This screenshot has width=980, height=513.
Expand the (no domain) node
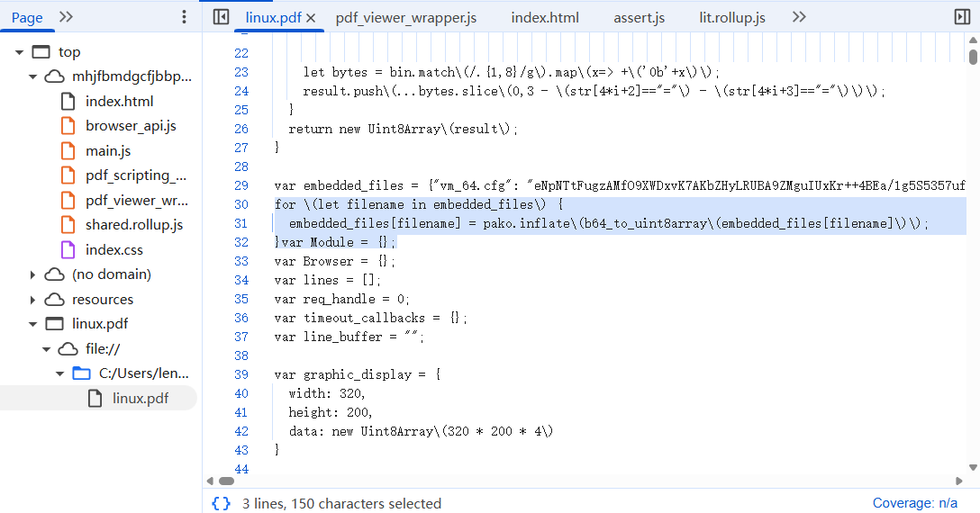[33, 274]
